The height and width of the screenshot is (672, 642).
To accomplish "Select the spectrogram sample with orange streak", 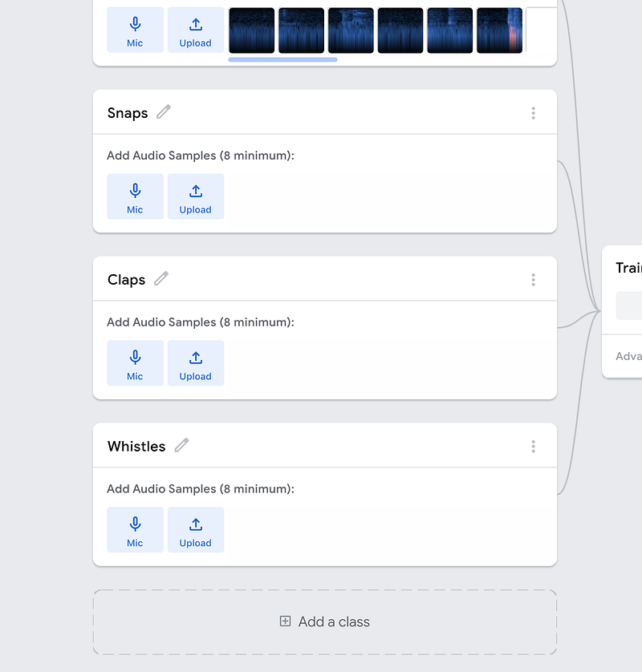I will [500, 30].
